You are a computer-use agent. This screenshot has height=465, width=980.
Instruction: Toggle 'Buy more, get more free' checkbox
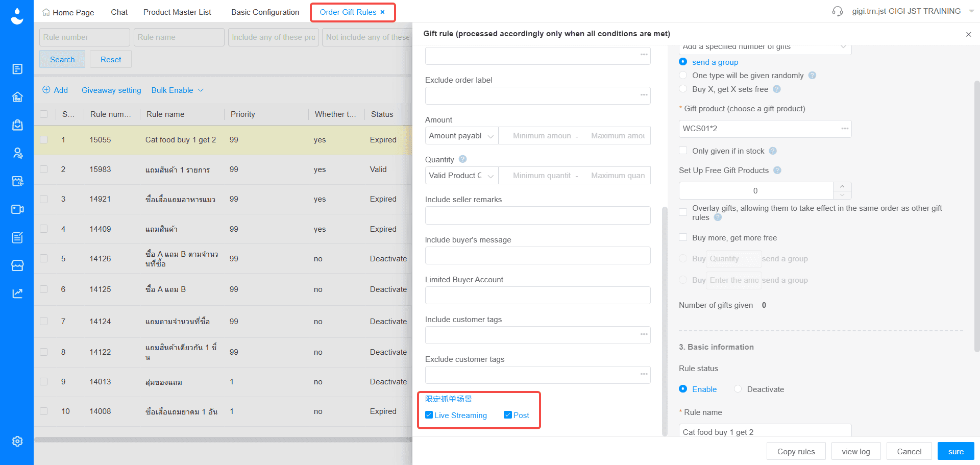click(683, 237)
